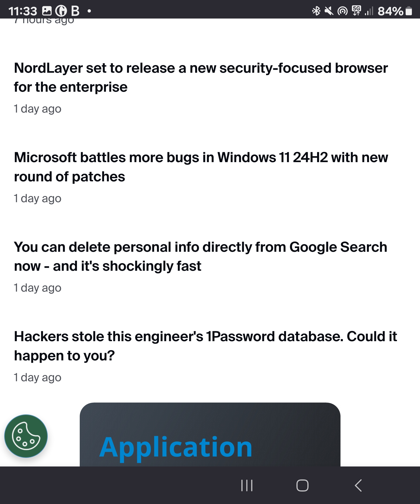
Task: Tap the Bluetooth status bar icon
Action: point(316,11)
